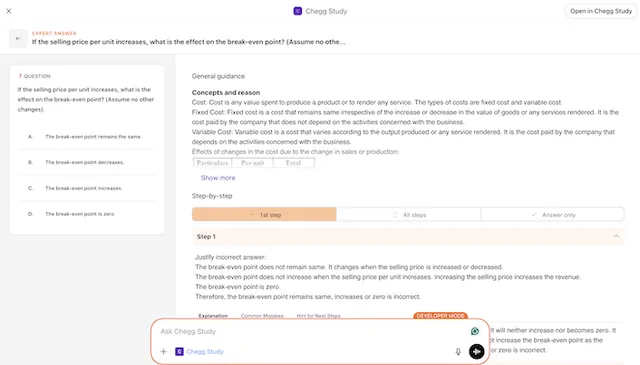
Task: Click the microphone dictation icon
Action: 458,352
